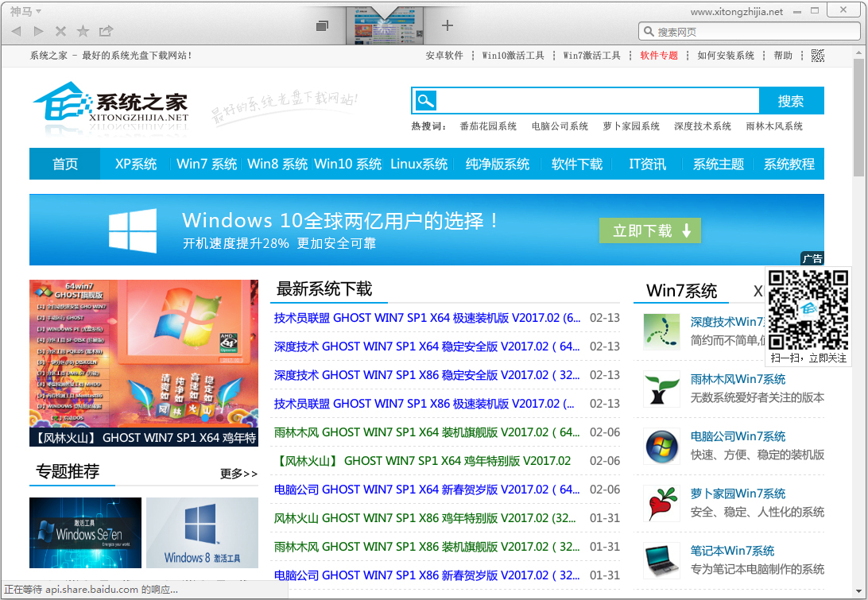Viewport: 868px width, 600px height.
Task: Open 如何安装系统 link
Action: tap(726, 56)
